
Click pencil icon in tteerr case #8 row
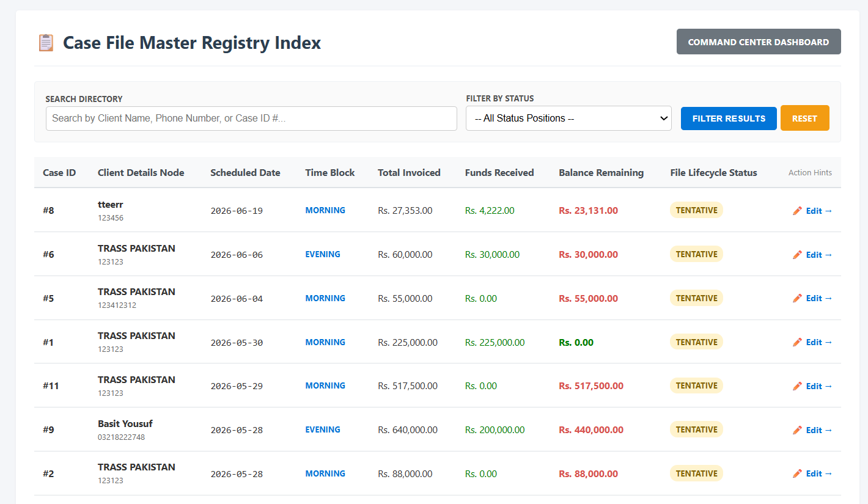[797, 211]
